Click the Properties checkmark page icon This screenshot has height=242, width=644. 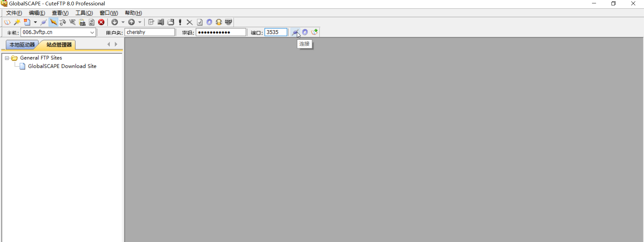pos(200,22)
